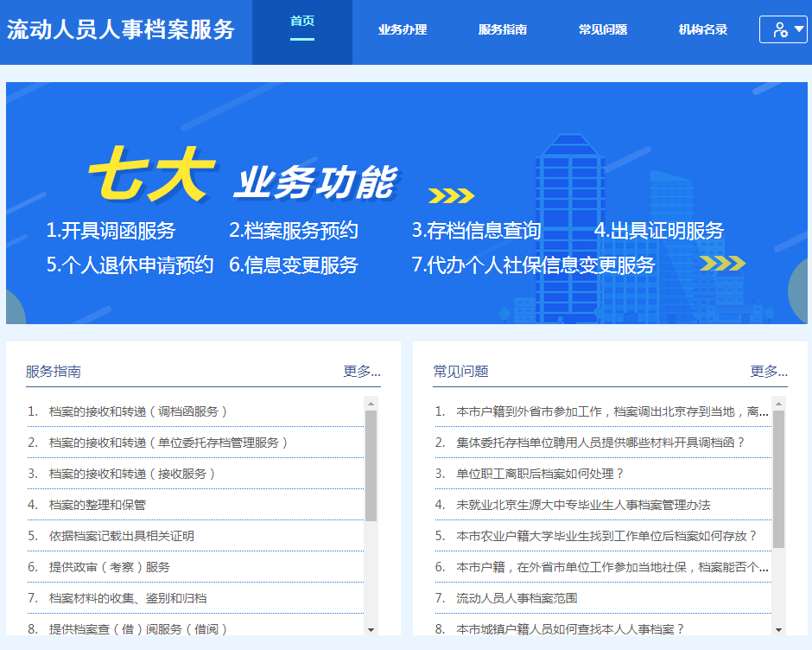
Task: Open 单位职工离职后档案如何处理 question
Action: pos(540,474)
